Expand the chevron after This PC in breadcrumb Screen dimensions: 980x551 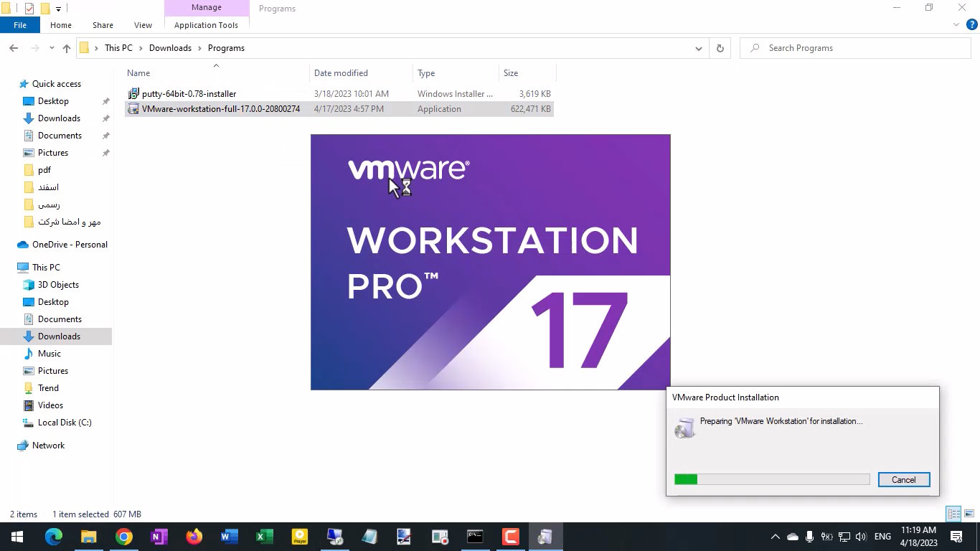tap(141, 48)
